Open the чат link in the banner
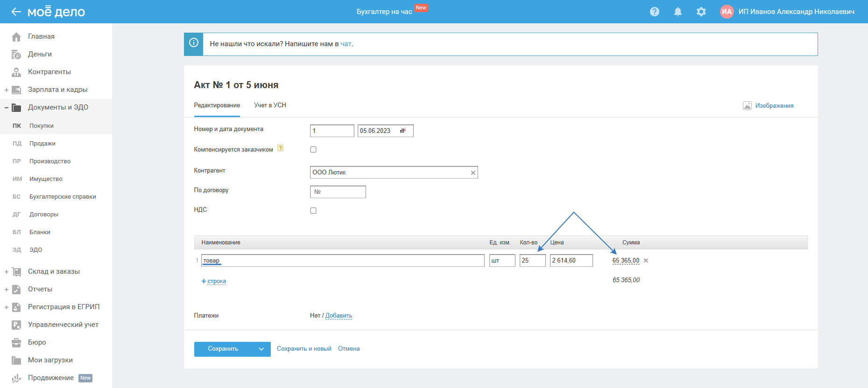This screenshot has height=388, width=868. (x=346, y=44)
